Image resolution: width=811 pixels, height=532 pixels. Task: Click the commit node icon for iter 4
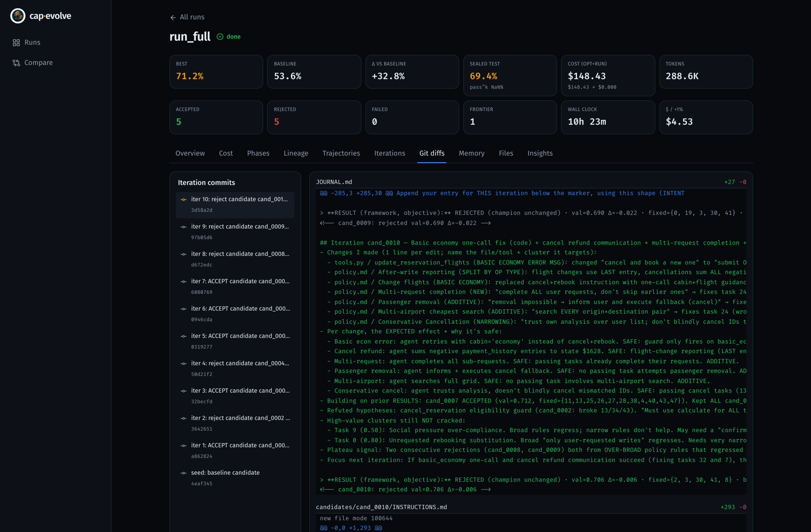click(183, 364)
